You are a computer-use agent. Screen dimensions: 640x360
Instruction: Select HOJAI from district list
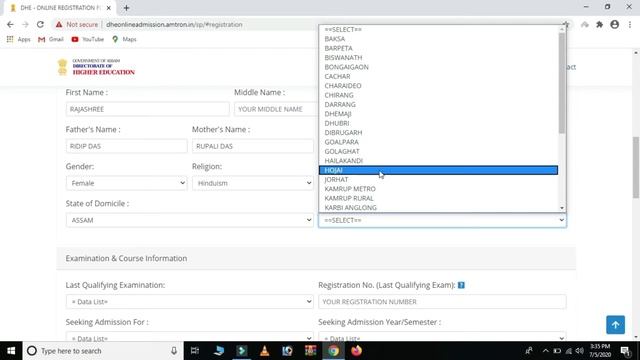pos(438,170)
